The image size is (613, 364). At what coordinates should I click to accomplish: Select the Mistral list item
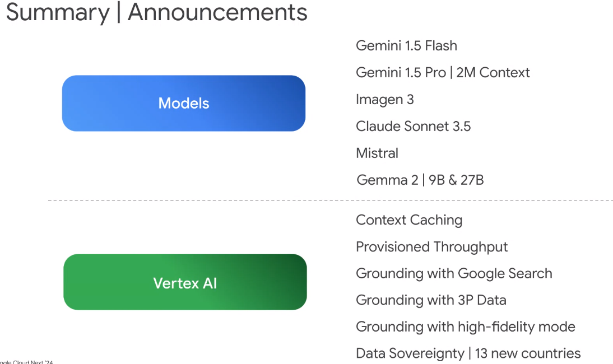click(x=377, y=153)
